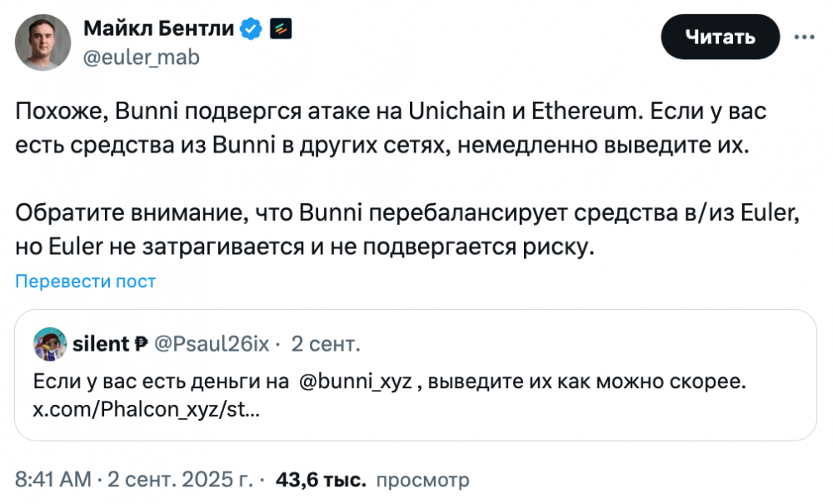Click the Майкл Бентли display name

point(160,30)
